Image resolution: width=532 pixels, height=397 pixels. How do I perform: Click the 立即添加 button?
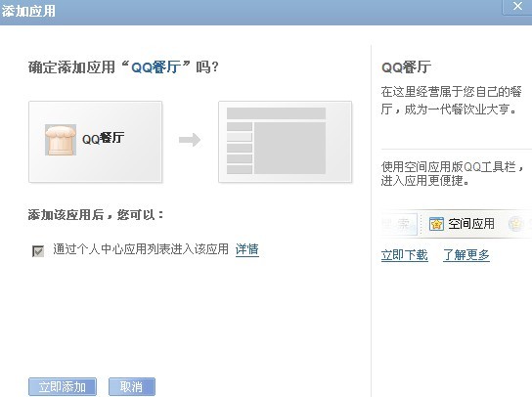click(63, 386)
